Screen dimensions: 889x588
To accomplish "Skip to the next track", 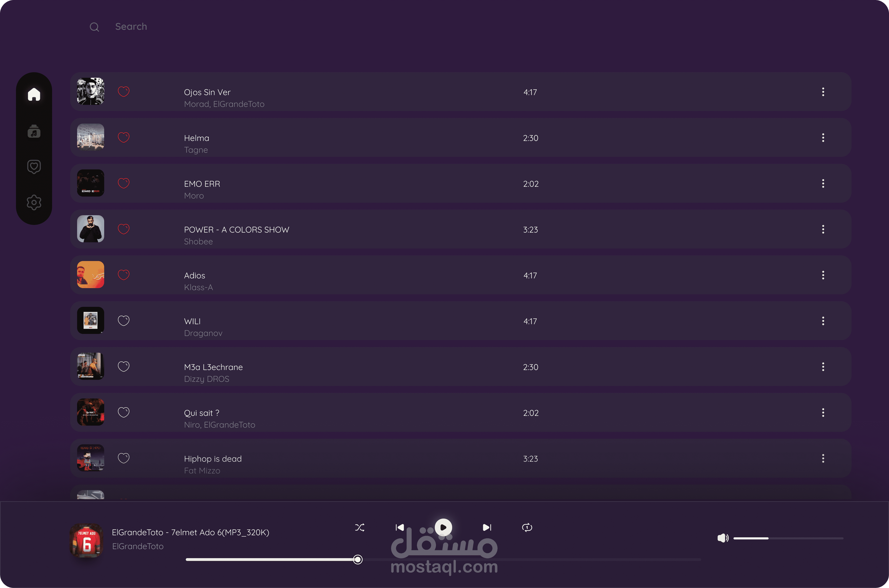I will pos(486,528).
